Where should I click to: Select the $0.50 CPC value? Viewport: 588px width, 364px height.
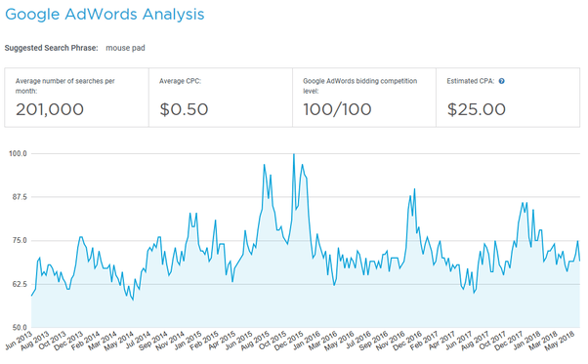click(x=184, y=109)
